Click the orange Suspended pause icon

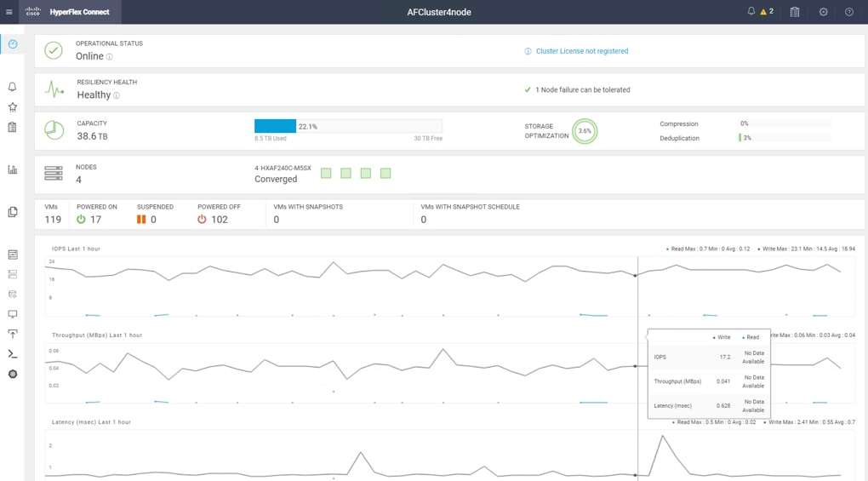click(x=141, y=219)
